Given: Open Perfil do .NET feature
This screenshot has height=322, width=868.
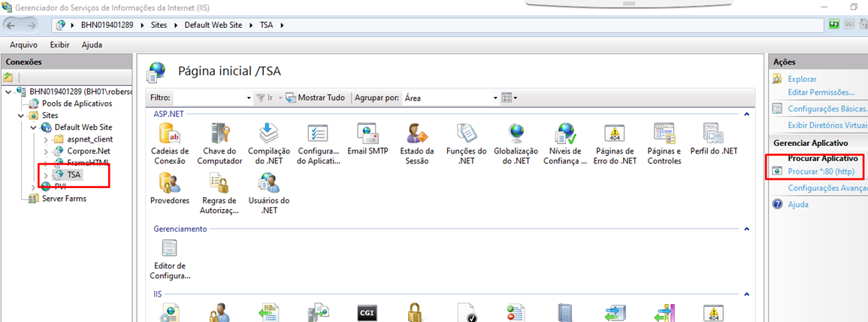Looking at the screenshot, I should (x=713, y=139).
